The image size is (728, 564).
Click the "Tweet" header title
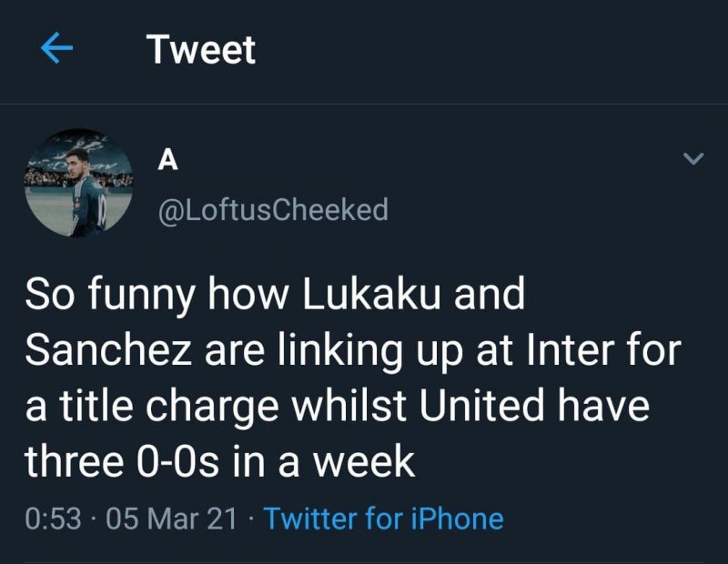coord(201,49)
